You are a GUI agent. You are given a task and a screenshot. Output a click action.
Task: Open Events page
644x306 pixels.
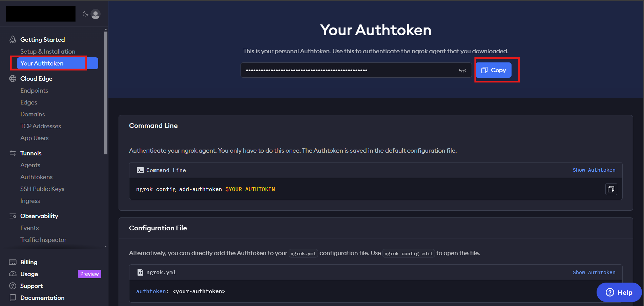pos(29,228)
